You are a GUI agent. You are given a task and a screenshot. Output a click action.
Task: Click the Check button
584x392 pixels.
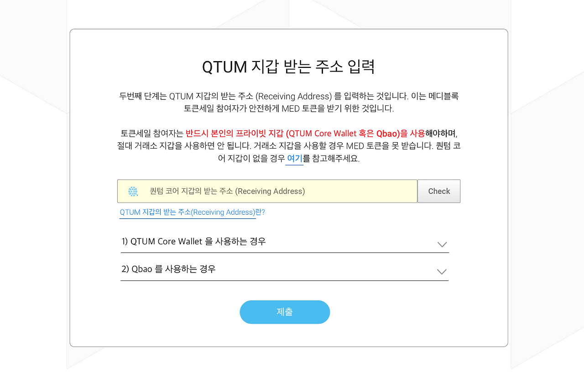coord(439,191)
